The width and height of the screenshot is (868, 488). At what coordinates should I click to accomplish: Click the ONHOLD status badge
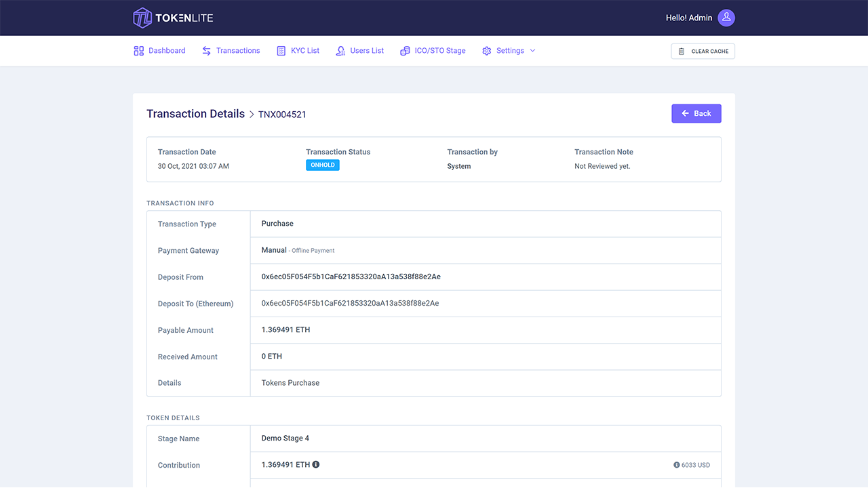[x=322, y=165]
